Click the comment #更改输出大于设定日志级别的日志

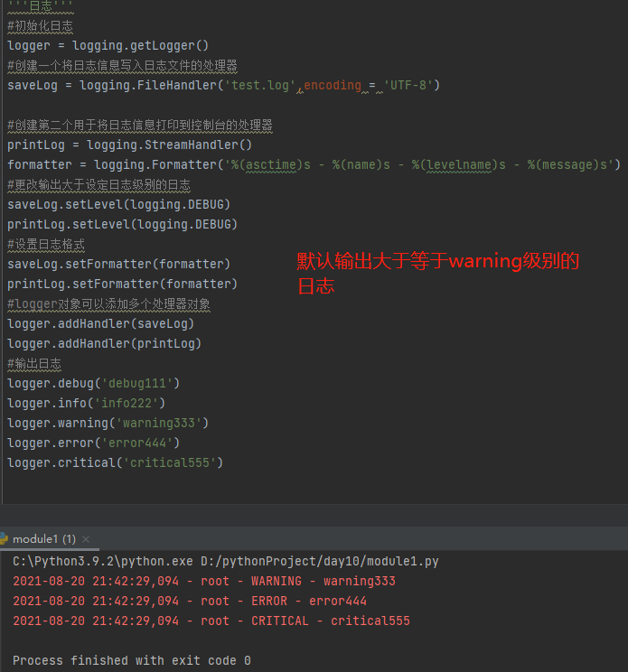99,185
